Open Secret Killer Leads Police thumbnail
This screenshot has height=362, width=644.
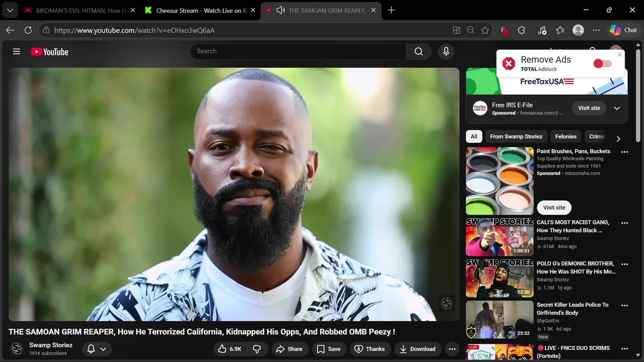pyautogui.click(x=500, y=320)
